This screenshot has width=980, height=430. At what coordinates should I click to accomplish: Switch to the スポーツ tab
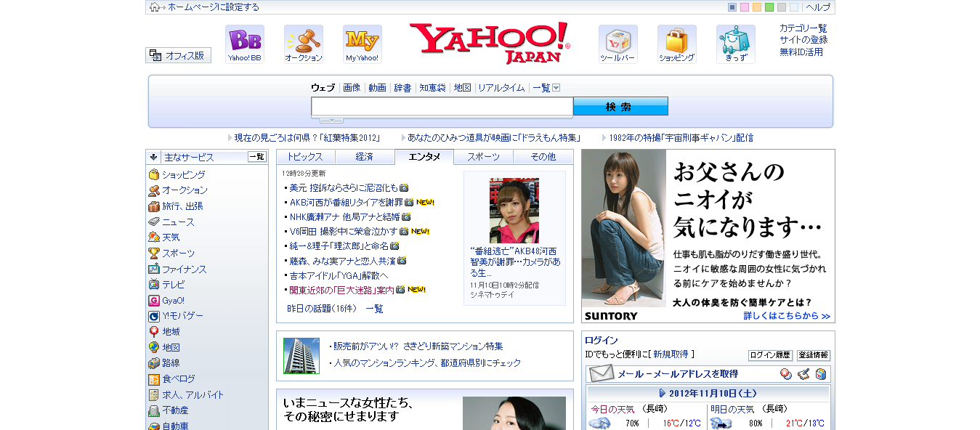pyautogui.click(x=484, y=157)
